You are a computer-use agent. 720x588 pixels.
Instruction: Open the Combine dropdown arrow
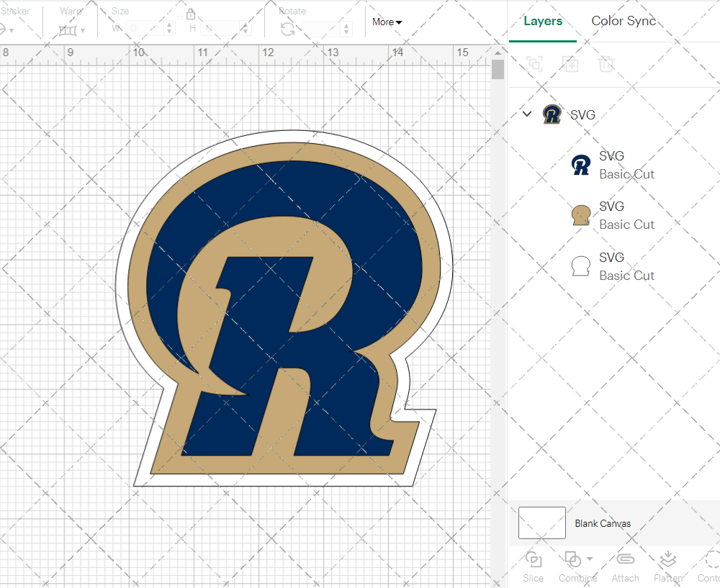point(590,558)
